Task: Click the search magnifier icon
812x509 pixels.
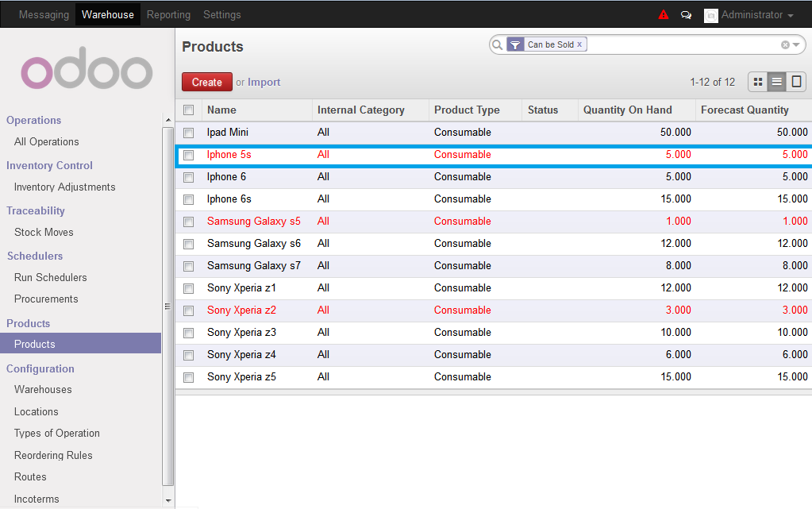Action: click(x=497, y=45)
